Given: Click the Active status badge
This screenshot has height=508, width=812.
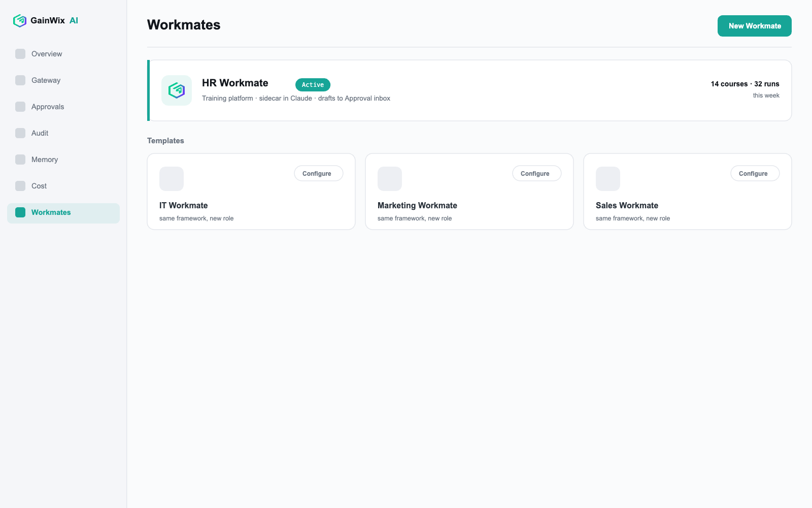Looking at the screenshot, I should tap(313, 85).
